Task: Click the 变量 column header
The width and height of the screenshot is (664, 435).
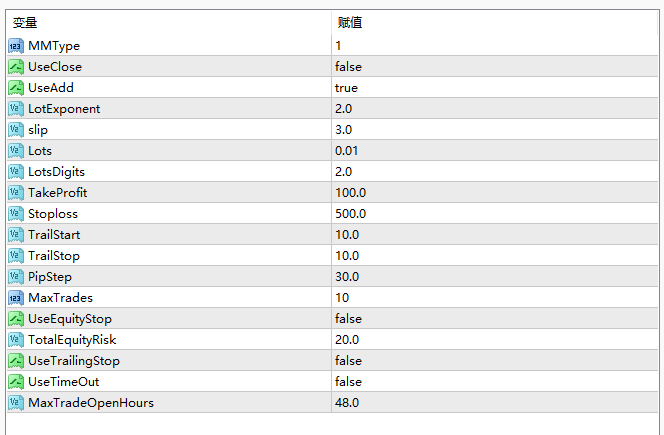Action: click(x=25, y=22)
